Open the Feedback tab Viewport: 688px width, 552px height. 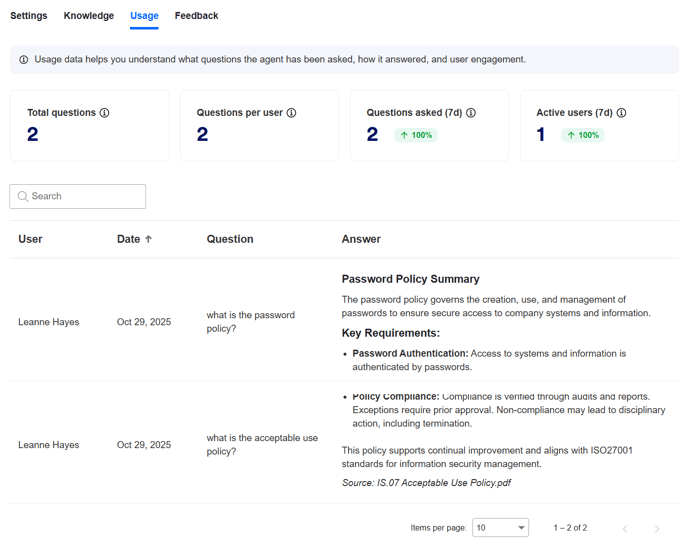click(x=196, y=16)
